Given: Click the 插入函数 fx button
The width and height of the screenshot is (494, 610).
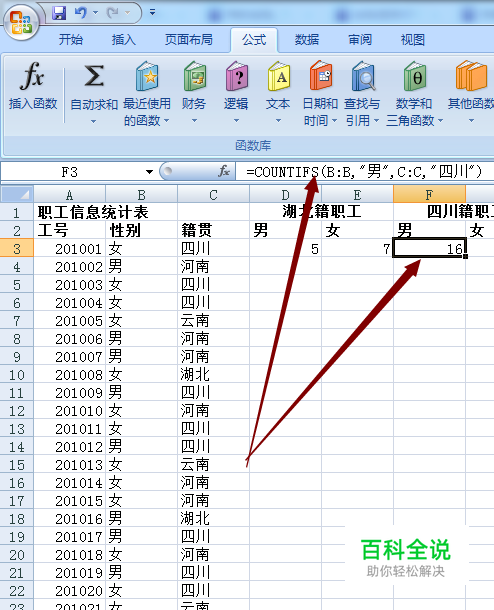Looking at the screenshot, I should [x=33, y=86].
